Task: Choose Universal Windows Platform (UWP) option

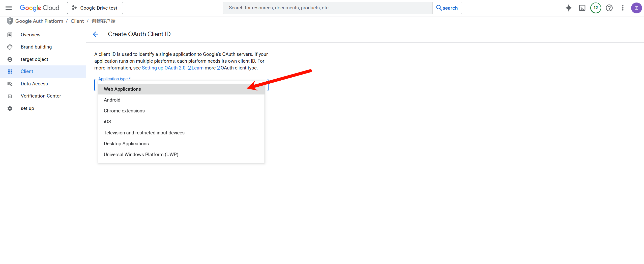Action: pos(181,154)
